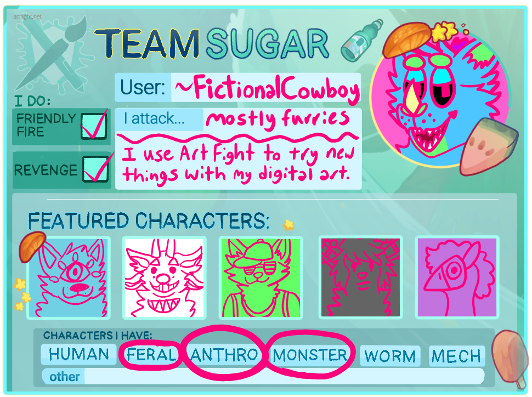Select the WORM character type
Screen dimensions: 532x397
pos(390,356)
